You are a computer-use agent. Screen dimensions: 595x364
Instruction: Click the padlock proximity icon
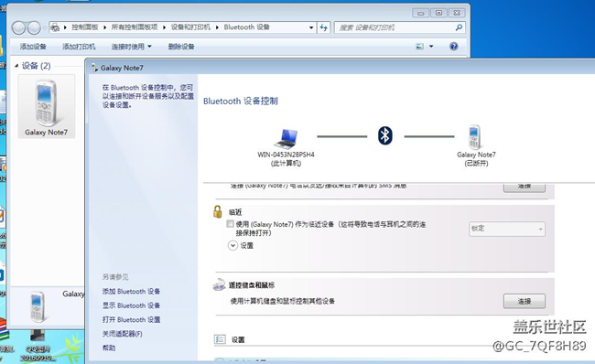(218, 211)
